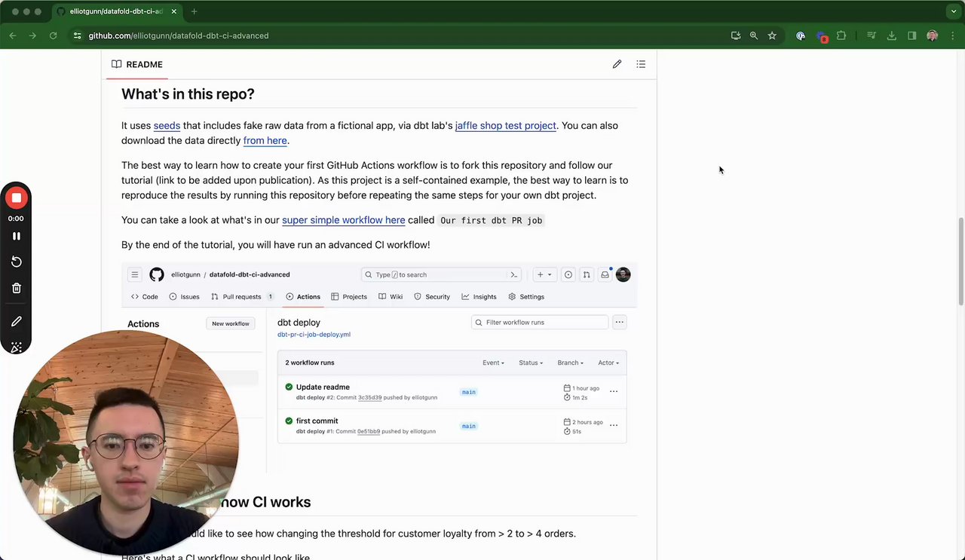Click the page vertical scrollbar thumb
The image size is (965, 560).
[x=960, y=262]
